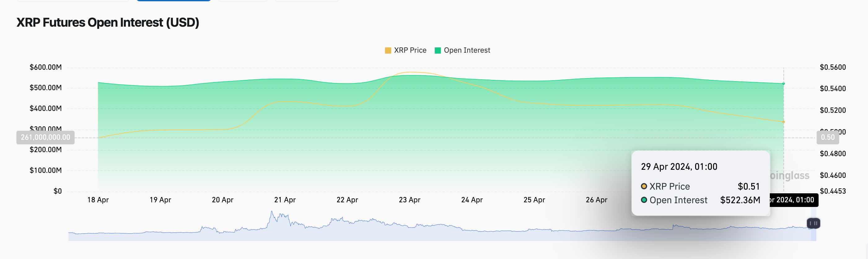Click the 20 Apr axis label

223,200
